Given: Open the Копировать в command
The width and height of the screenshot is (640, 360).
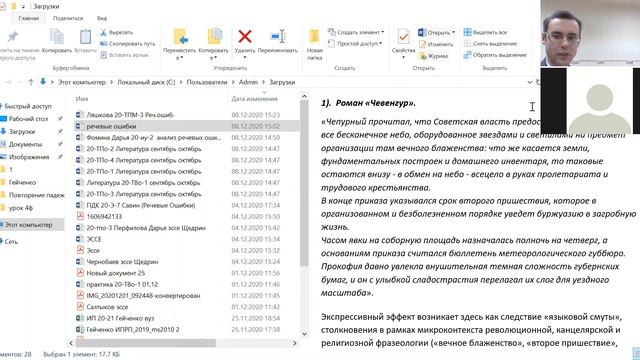Looking at the screenshot, I should (213, 44).
